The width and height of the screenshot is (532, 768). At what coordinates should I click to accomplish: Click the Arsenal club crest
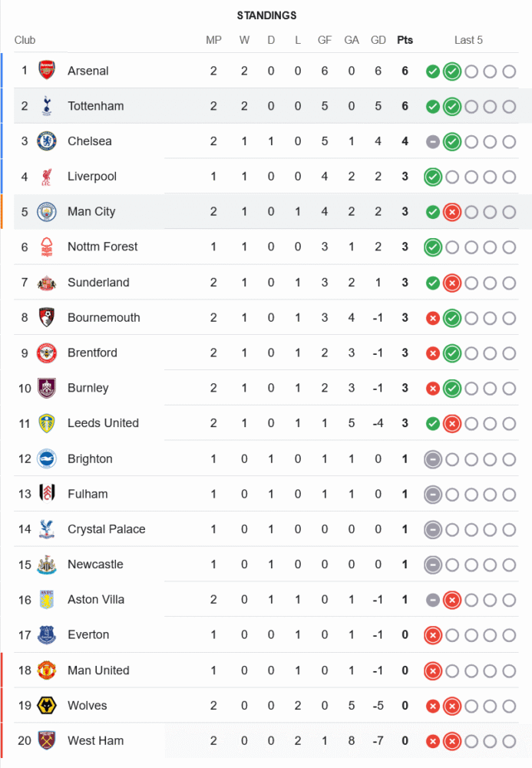47,71
